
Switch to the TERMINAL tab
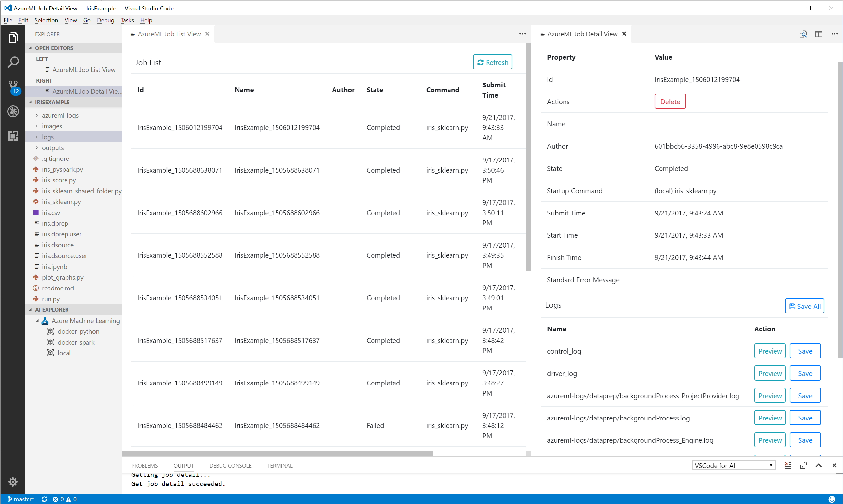[280, 466]
